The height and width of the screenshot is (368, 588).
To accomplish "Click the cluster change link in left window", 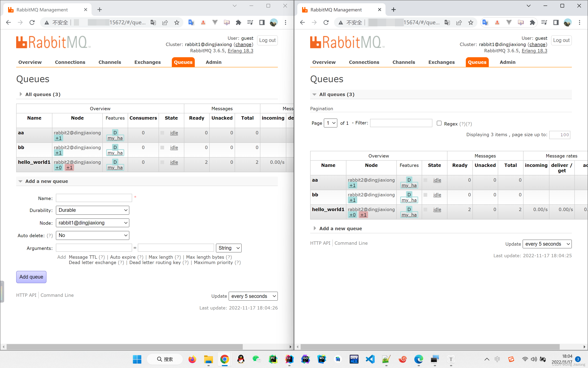I will point(243,45).
